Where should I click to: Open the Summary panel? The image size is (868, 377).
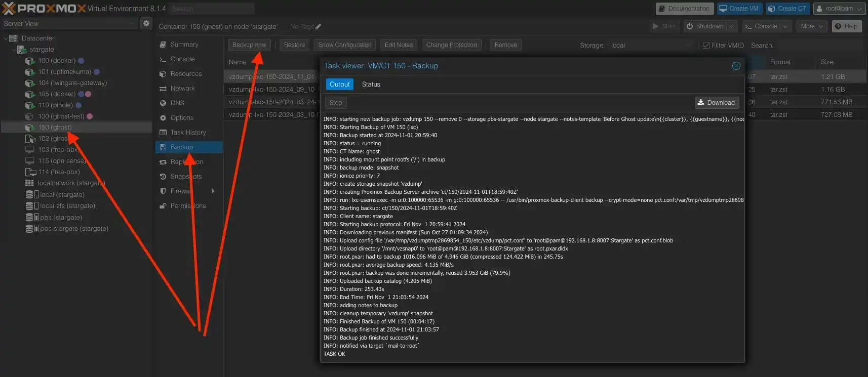[188, 45]
